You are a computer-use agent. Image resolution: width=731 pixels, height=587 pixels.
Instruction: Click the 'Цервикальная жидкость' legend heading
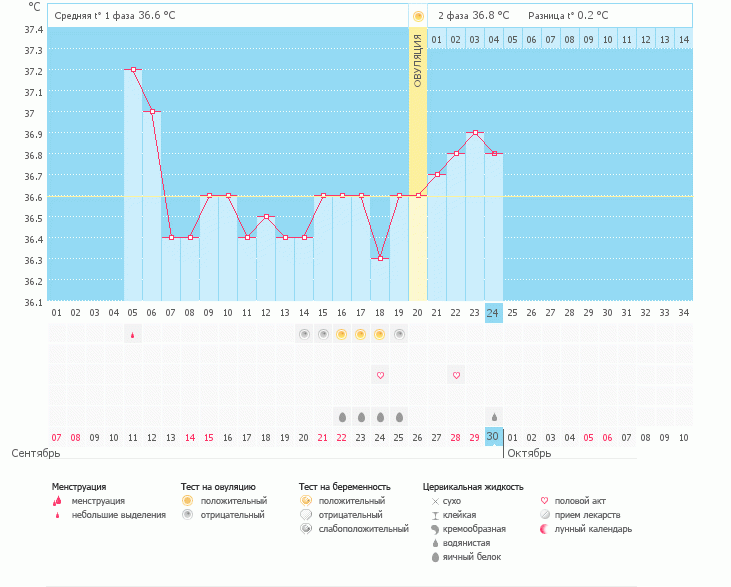point(473,487)
